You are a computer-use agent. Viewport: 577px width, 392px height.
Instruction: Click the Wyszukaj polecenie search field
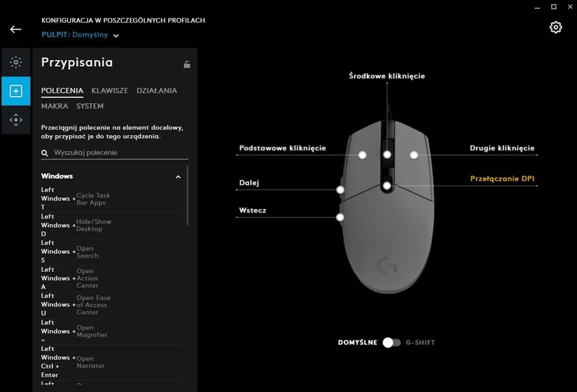point(120,153)
